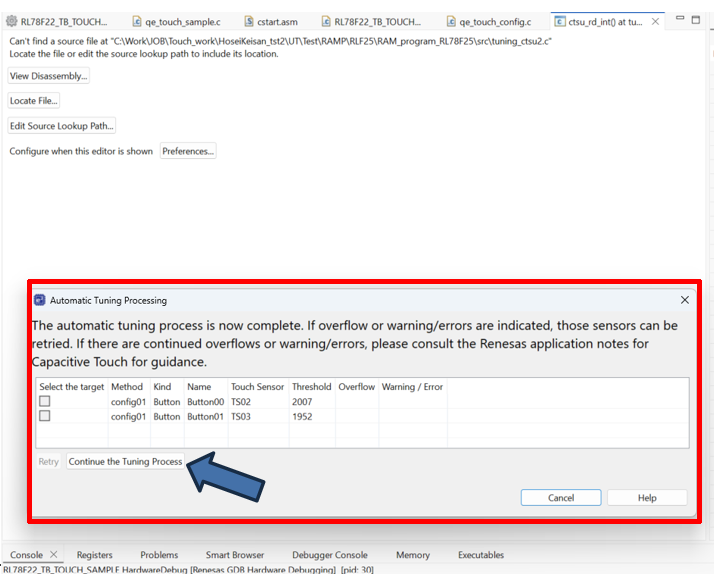The width and height of the screenshot is (714, 582).
Task: Click Continue the Tuning Process button
Action: pos(125,461)
